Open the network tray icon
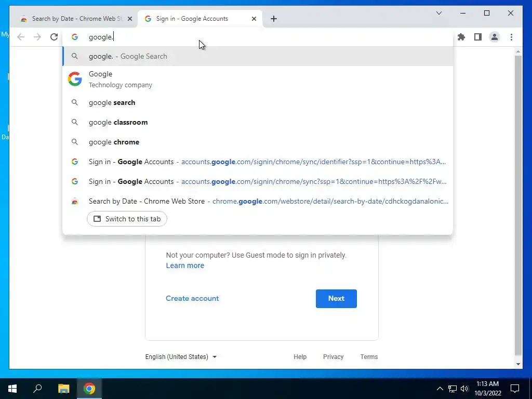This screenshot has height=399, width=532. pyautogui.click(x=453, y=389)
